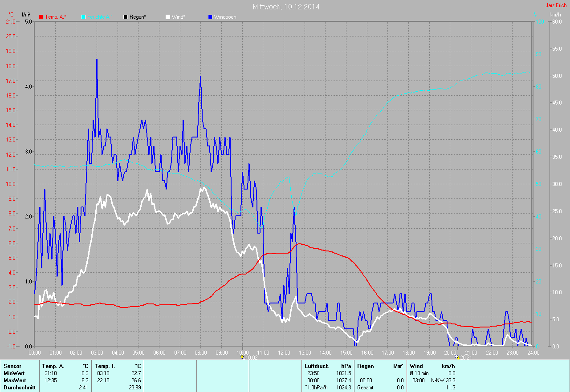This screenshot has height=392, width=570.
Task: Click the Luftdruck header in stats table
Action: 316,366
